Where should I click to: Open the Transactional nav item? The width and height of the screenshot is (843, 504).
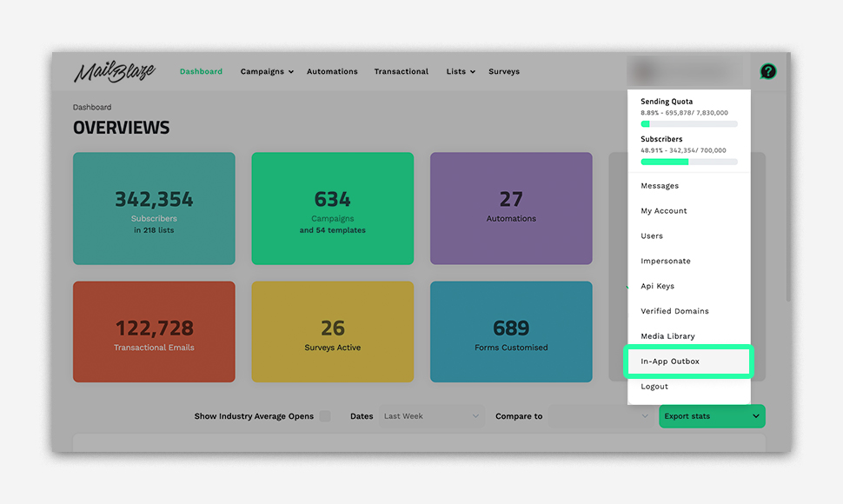point(401,72)
